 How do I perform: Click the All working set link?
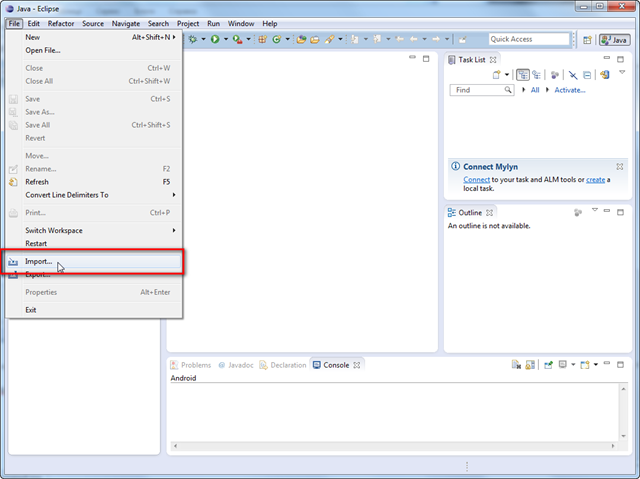[x=535, y=90]
